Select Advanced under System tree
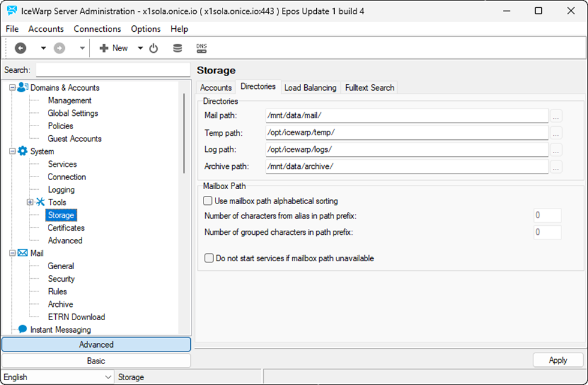This screenshot has height=385, width=588. 65,241
